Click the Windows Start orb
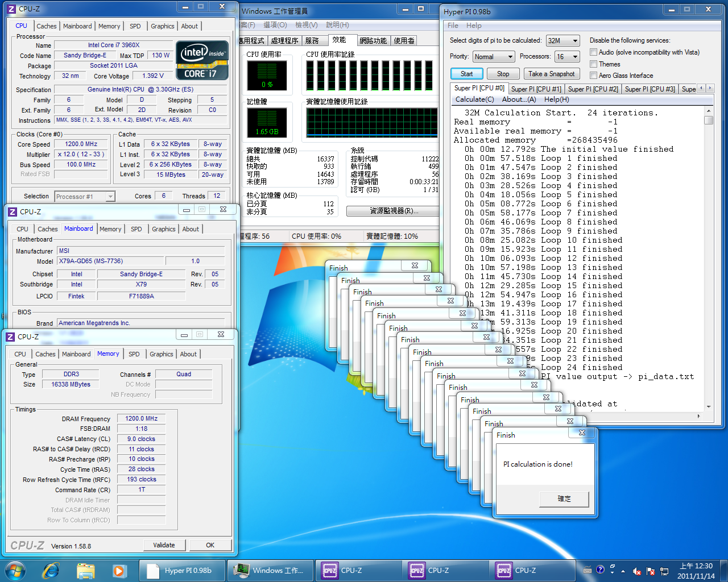Image resolution: width=728 pixels, height=582 pixels. point(15,570)
